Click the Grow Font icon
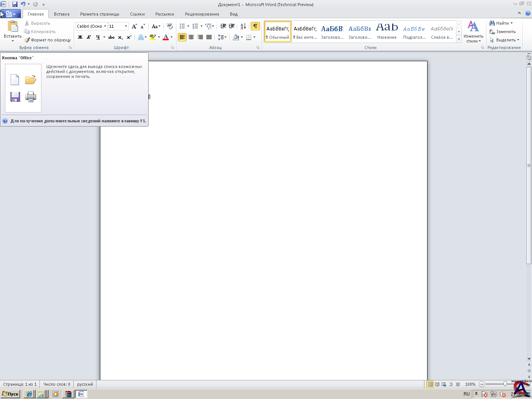 [x=134, y=26]
